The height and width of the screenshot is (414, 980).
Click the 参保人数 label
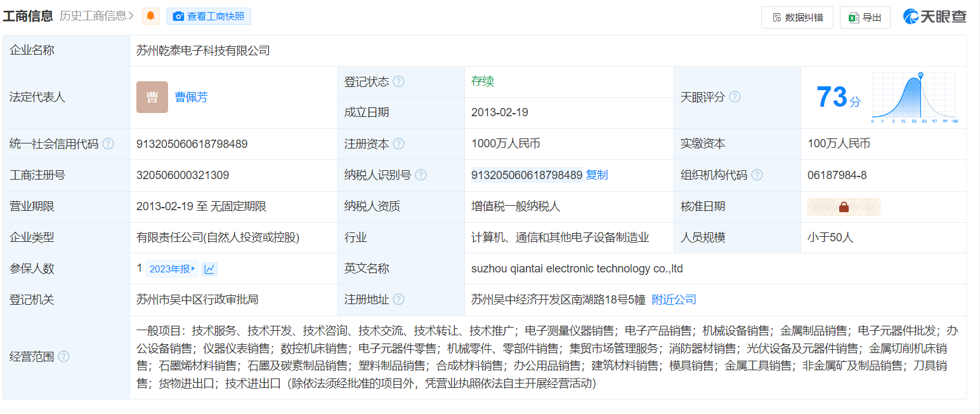click(32, 269)
